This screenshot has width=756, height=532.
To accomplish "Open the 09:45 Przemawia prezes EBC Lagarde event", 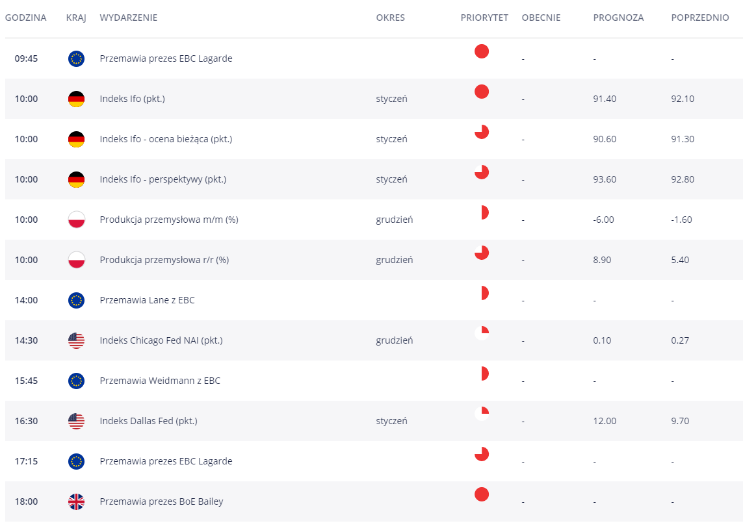I will (166, 58).
